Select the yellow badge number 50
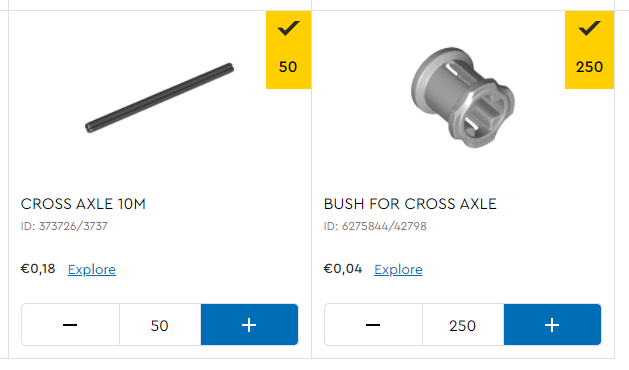 (288, 67)
